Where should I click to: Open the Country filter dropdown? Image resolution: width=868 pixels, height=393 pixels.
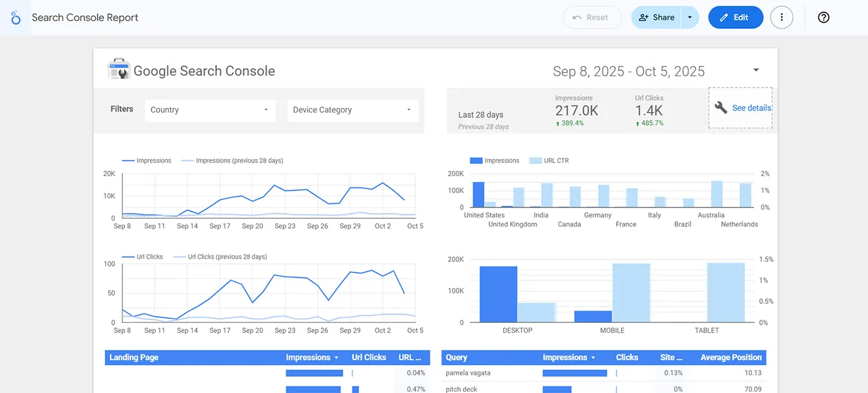pyautogui.click(x=210, y=110)
